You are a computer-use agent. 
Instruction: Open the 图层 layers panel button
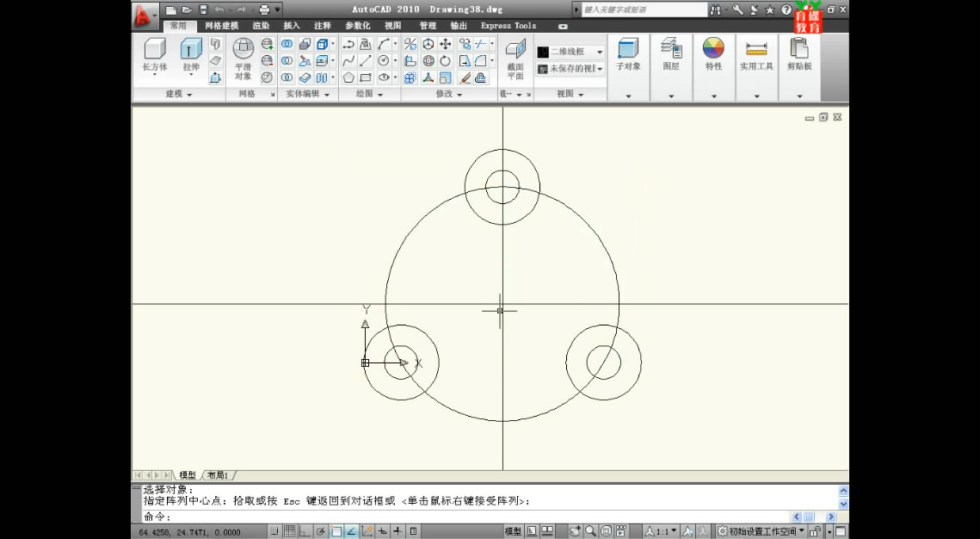(671, 67)
